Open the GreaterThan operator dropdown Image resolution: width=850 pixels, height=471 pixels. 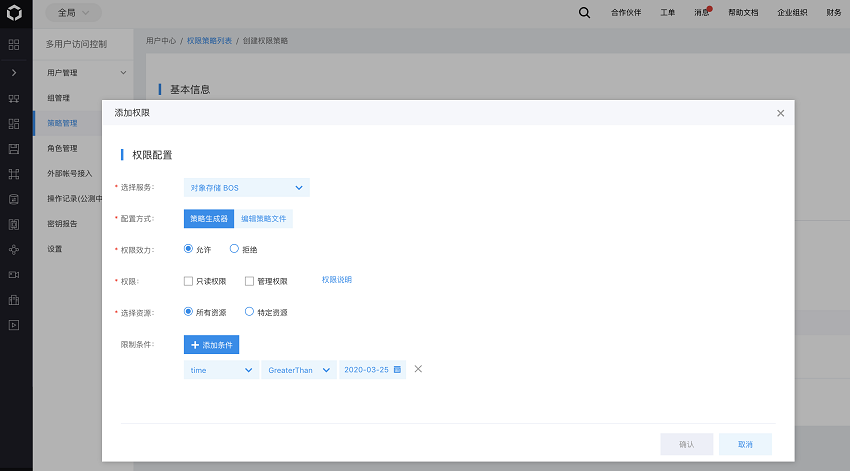pos(299,370)
